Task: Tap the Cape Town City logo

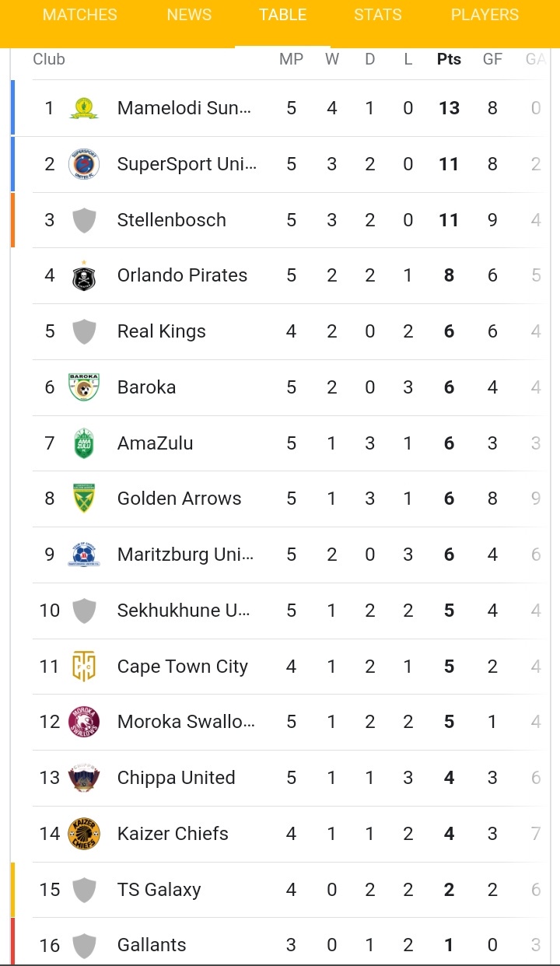Action: pyautogui.click(x=84, y=667)
